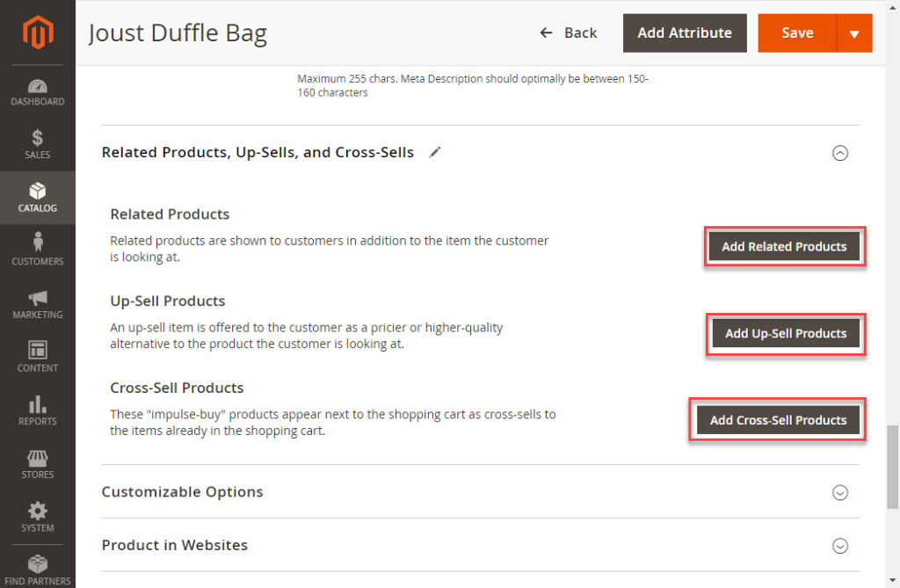Screen dimensions: 900x588
Task: Save the Joust Duffle Bag product
Action: 797,33
